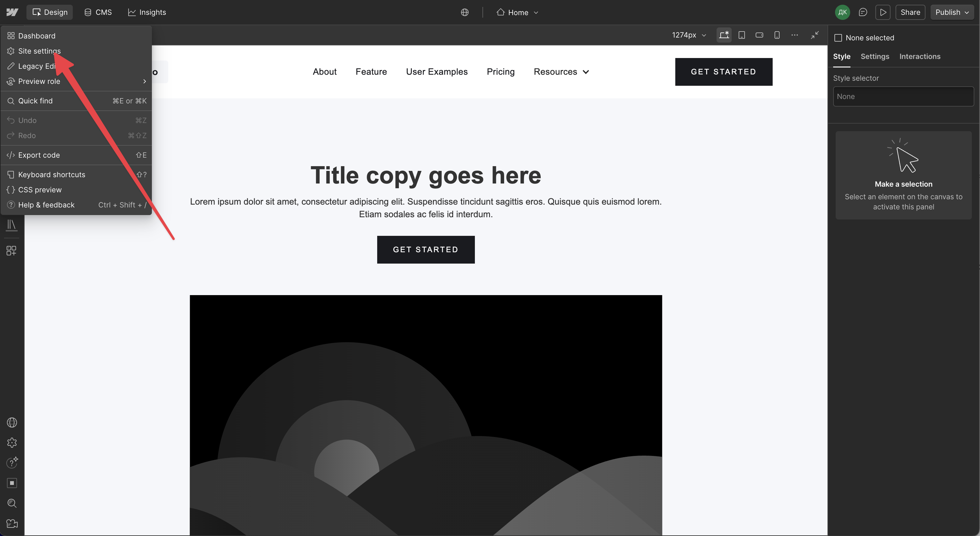The height and width of the screenshot is (536, 980).
Task: Switch to the Style tab
Action: pyautogui.click(x=842, y=56)
